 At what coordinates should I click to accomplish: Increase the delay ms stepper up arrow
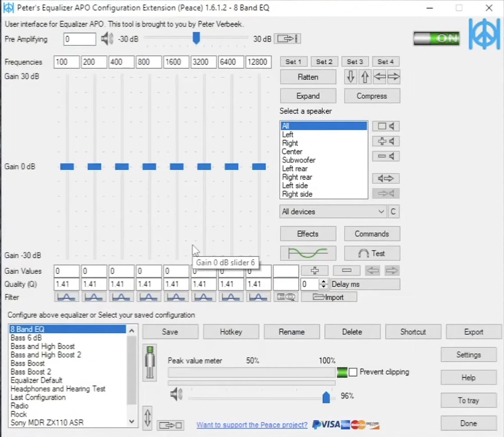324,281
